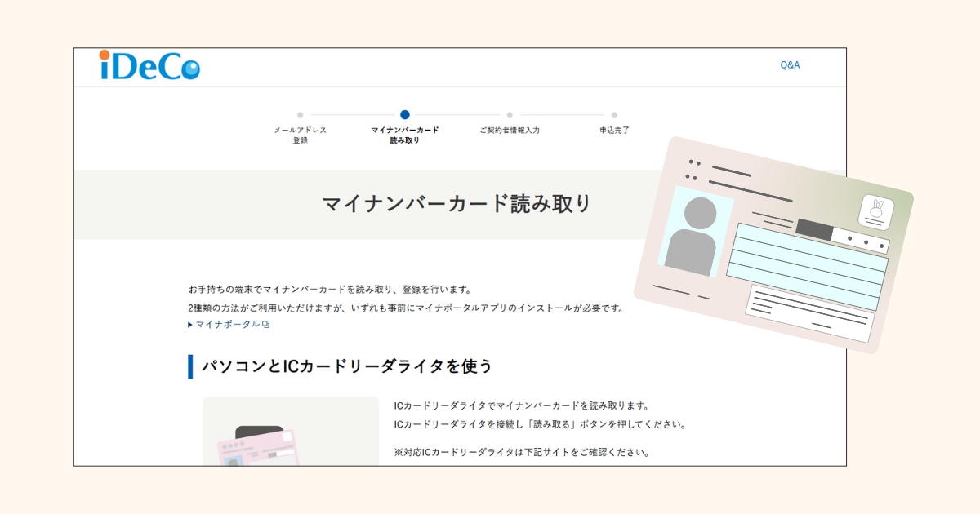Click the メールアドレス登録 step dot
Image resolution: width=980 pixels, height=514 pixels.
click(301, 115)
